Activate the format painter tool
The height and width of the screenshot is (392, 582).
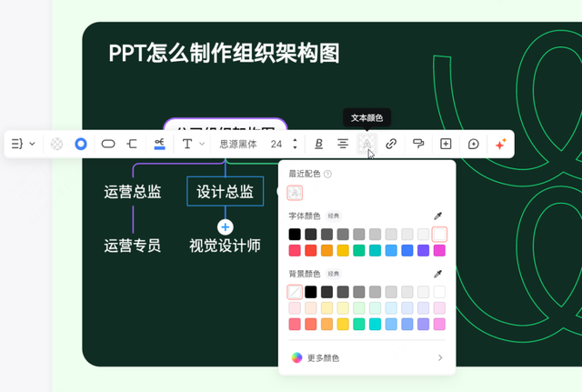tap(418, 144)
